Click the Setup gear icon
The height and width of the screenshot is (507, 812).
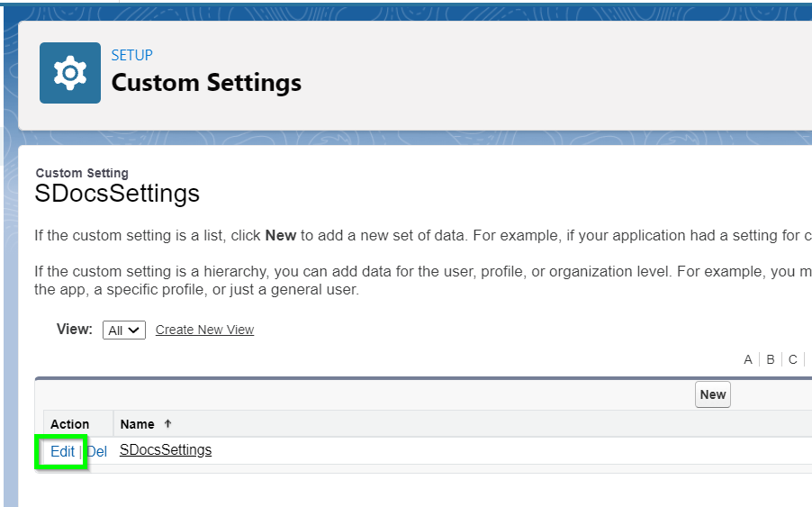pos(70,73)
